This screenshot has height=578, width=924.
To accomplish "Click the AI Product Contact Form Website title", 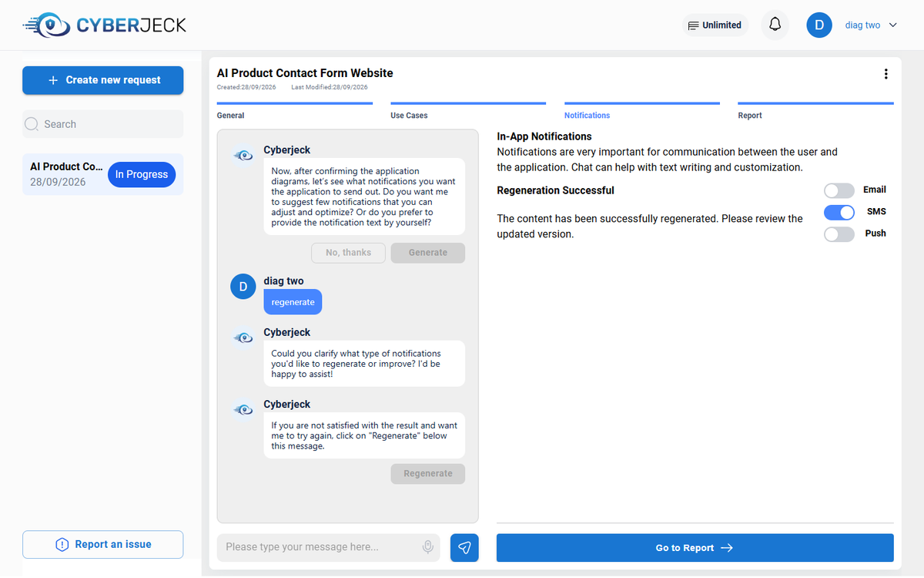I will pos(305,73).
